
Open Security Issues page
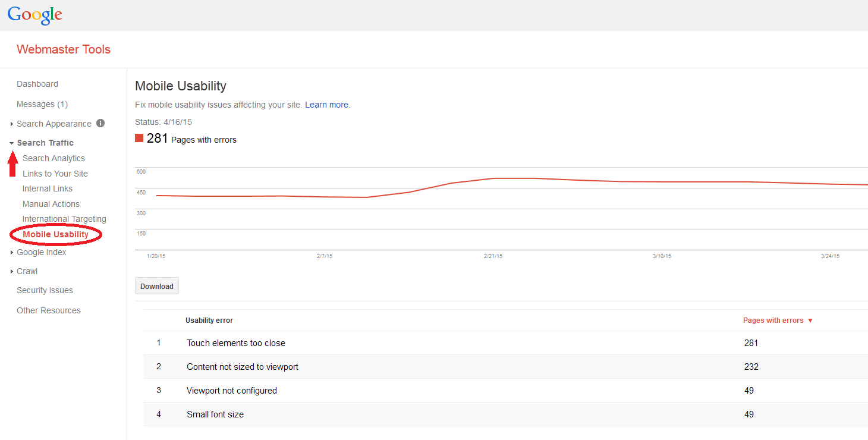[x=45, y=290]
